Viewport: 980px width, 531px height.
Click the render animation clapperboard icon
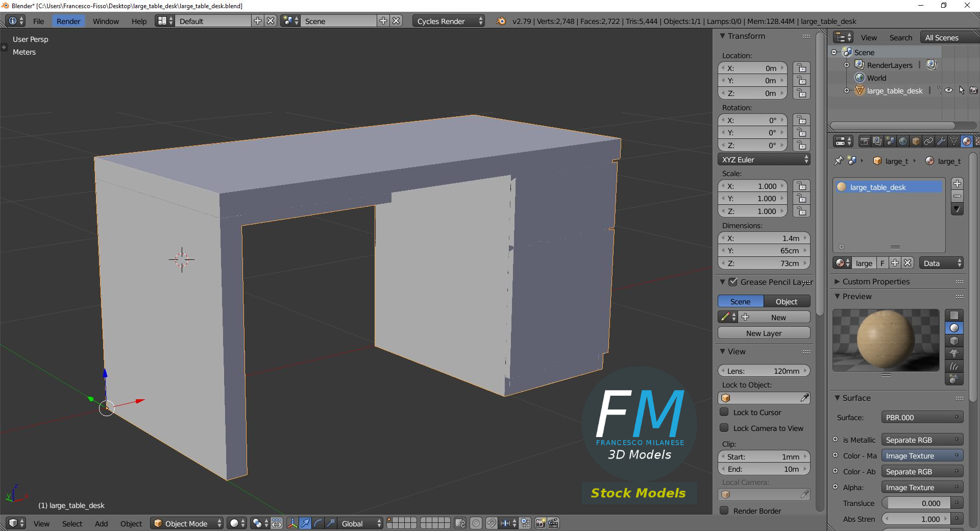[553, 523]
